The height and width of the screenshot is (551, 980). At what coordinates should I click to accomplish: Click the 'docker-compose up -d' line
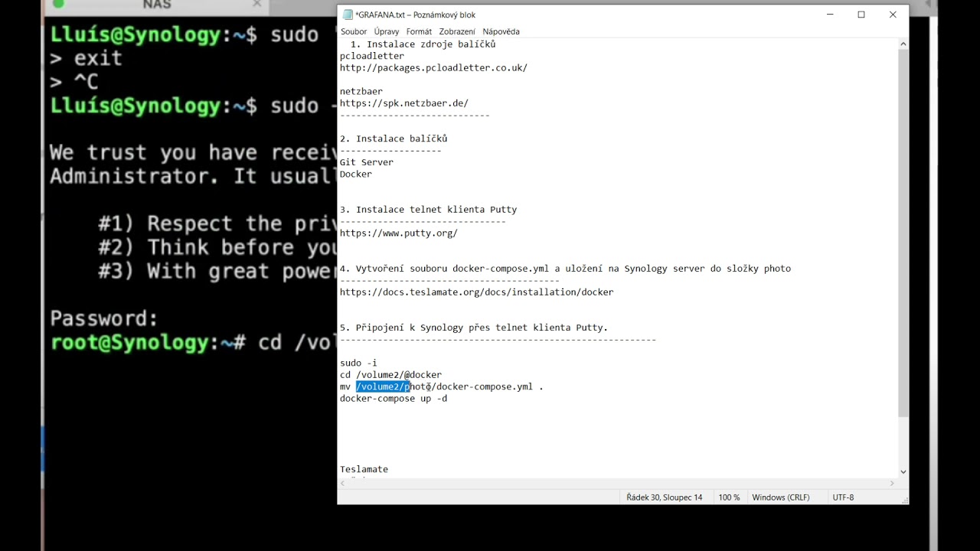[x=394, y=398]
